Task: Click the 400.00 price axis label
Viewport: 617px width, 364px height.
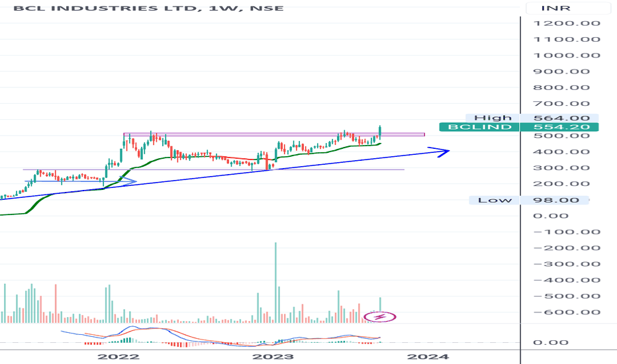Action: pos(561,152)
